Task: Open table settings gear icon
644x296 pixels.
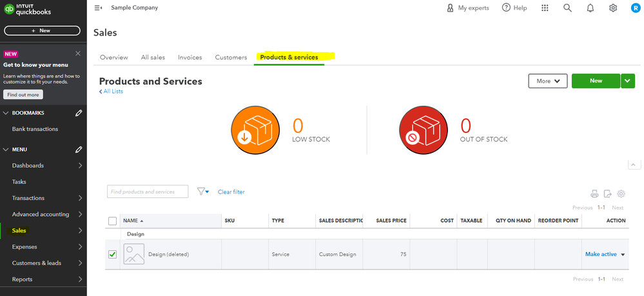Action: pos(621,193)
